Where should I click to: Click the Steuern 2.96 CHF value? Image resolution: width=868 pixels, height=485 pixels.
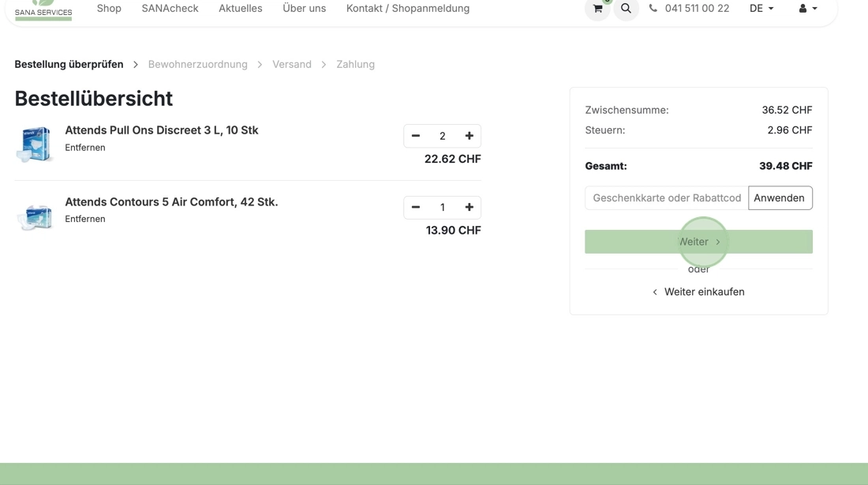click(790, 130)
